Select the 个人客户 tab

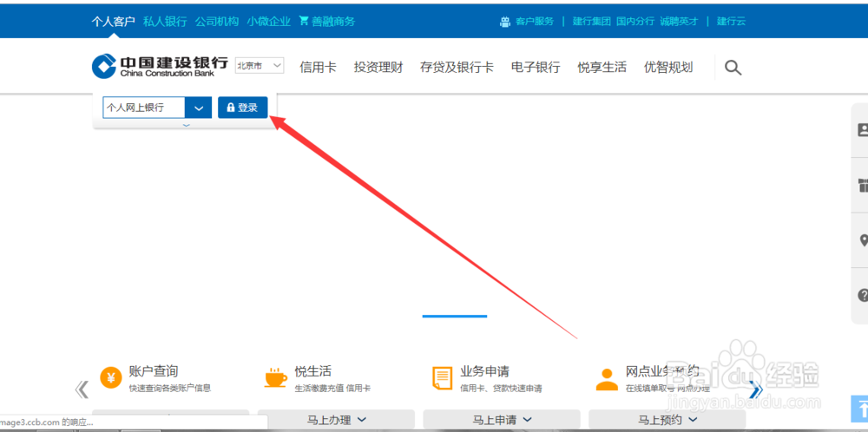click(114, 22)
